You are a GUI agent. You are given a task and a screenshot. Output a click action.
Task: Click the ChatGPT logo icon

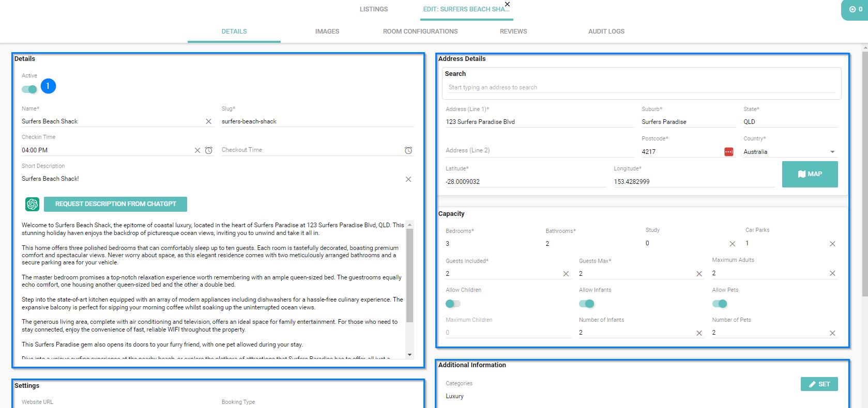32,204
